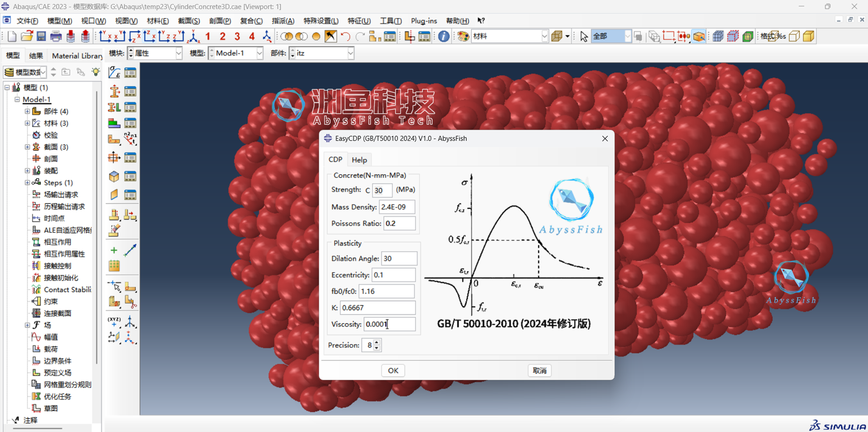Expand the Steps (1) tree node
Screen dimensions: 868x432
[x=27, y=182]
